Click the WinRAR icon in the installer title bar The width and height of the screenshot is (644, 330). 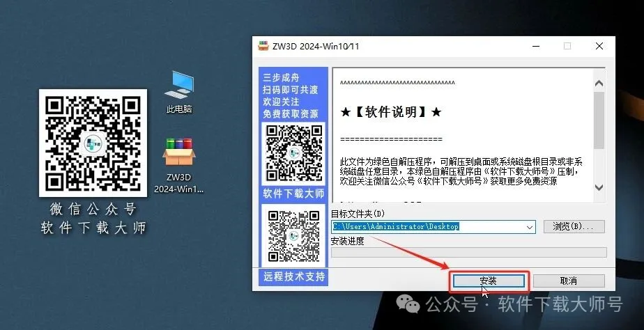[x=263, y=46]
